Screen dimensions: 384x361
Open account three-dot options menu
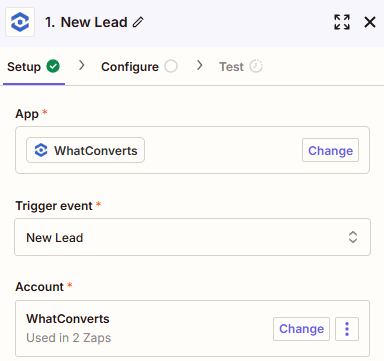click(x=347, y=329)
